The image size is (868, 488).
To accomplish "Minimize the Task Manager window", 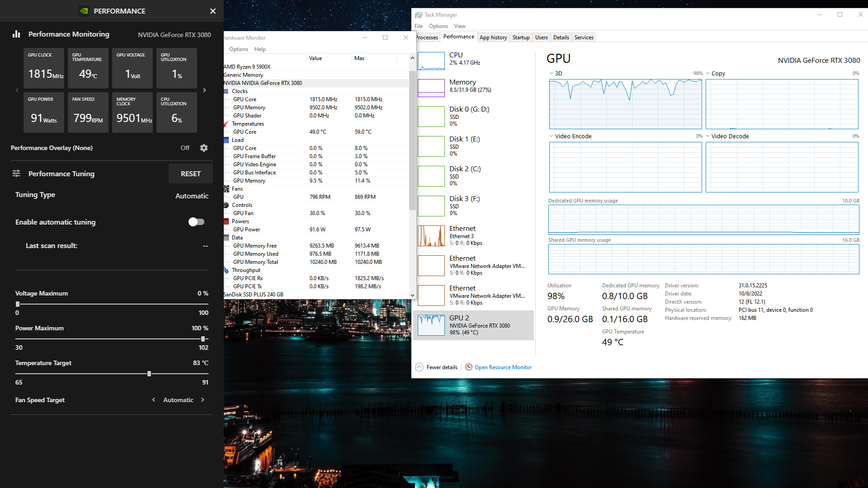I will tap(819, 14).
